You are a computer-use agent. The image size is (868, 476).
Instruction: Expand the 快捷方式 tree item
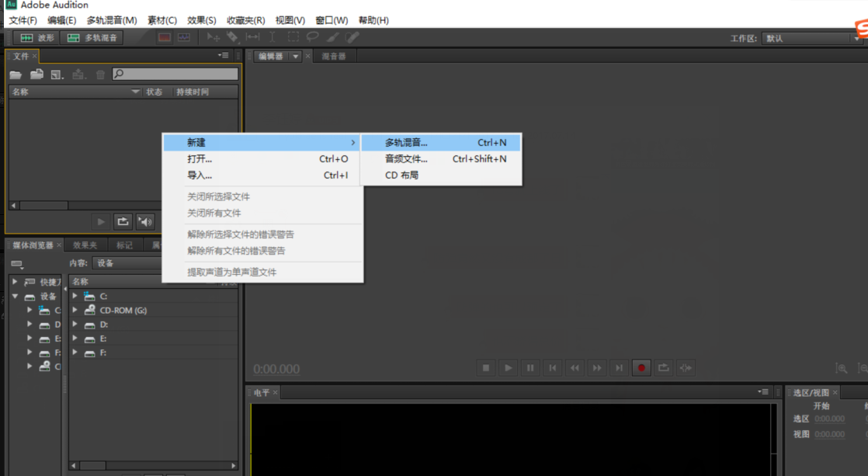15,282
